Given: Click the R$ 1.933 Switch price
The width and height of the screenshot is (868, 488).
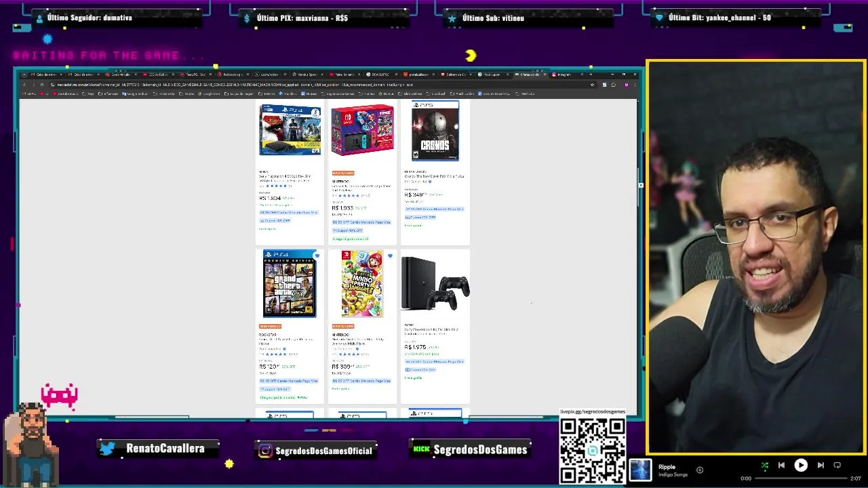Looking at the screenshot, I should point(342,208).
